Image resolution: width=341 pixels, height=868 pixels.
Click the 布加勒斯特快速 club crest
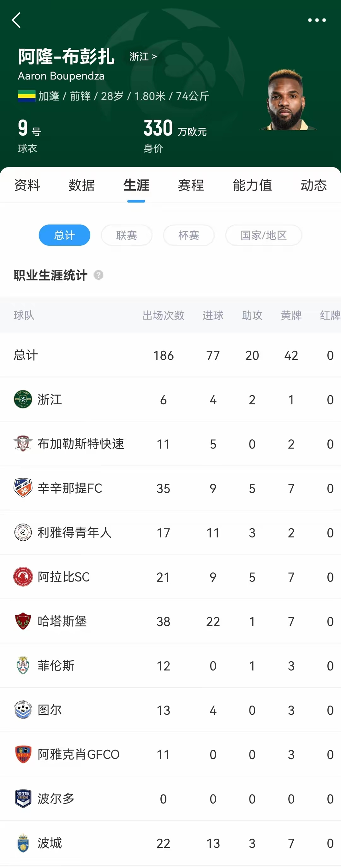[23, 444]
